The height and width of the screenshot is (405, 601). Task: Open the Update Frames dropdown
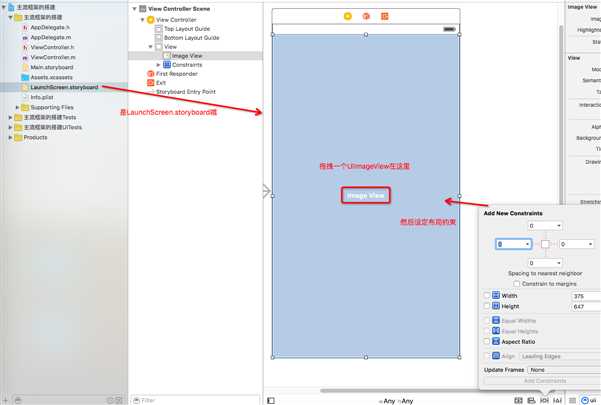[x=564, y=370]
